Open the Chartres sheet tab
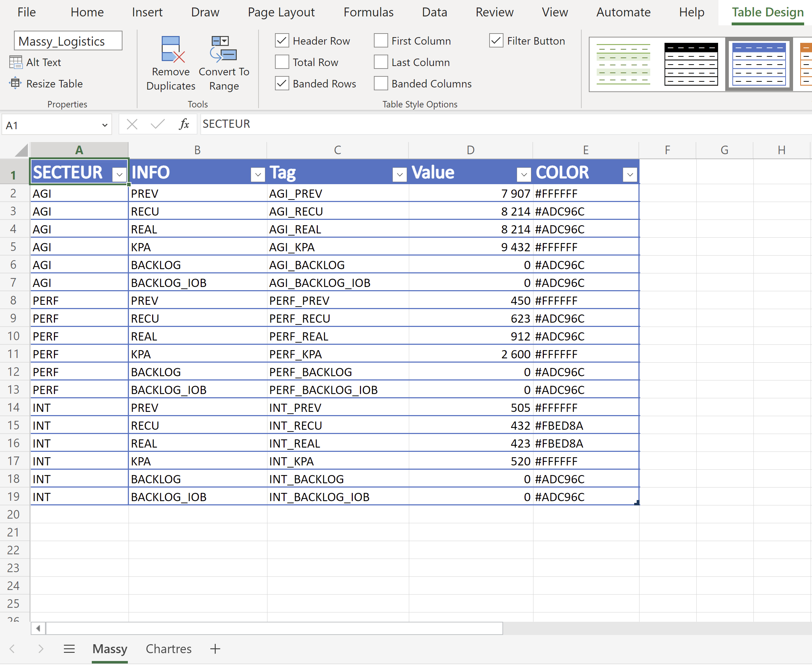The width and height of the screenshot is (812, 671). tap(168, 649)
